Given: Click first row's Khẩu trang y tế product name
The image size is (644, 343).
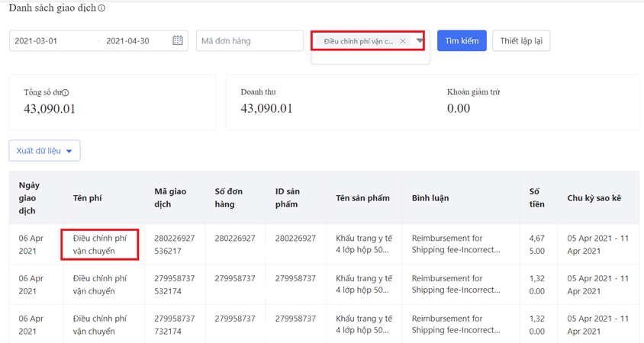Looking at the screenshot, I should click(x=364, y=244).
